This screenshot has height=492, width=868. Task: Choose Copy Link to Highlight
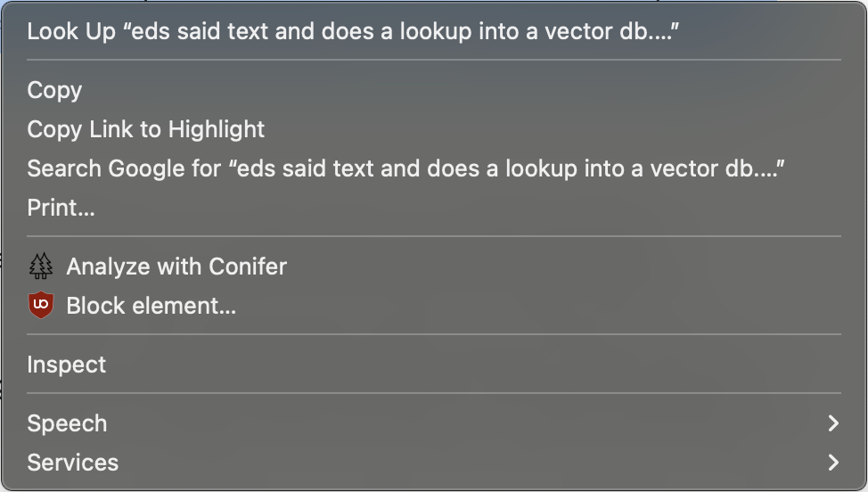pyautogui.click(x=434, y=129)
